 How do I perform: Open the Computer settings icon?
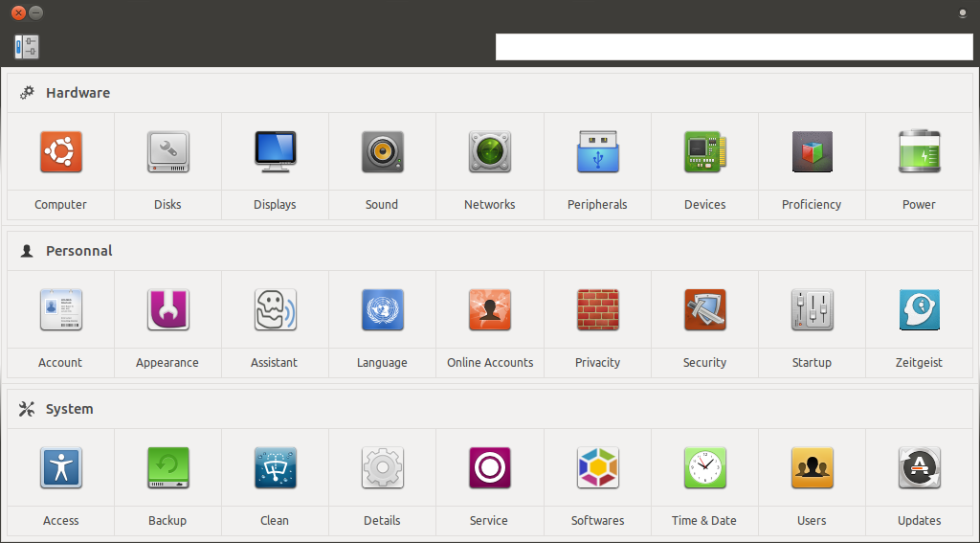(60, 151)
